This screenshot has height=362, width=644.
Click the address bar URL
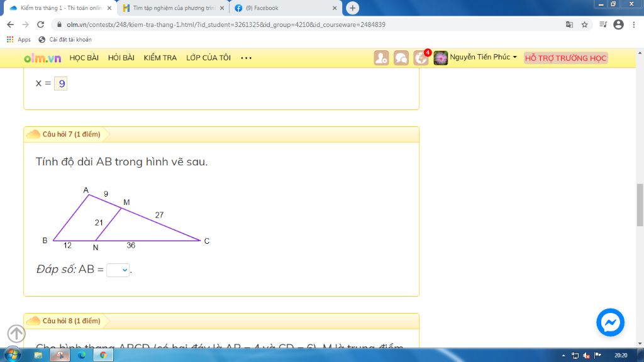(x=226, y=25)
